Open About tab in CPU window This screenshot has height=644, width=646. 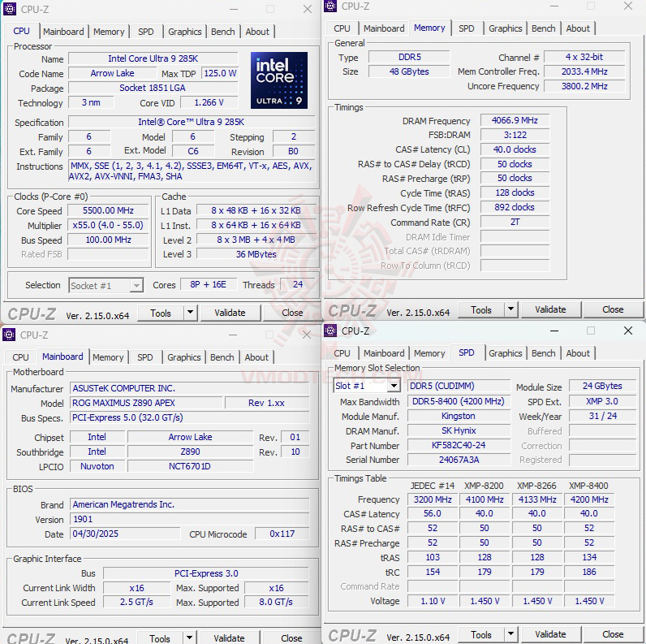pyautogui.click(x=257, y=32)
